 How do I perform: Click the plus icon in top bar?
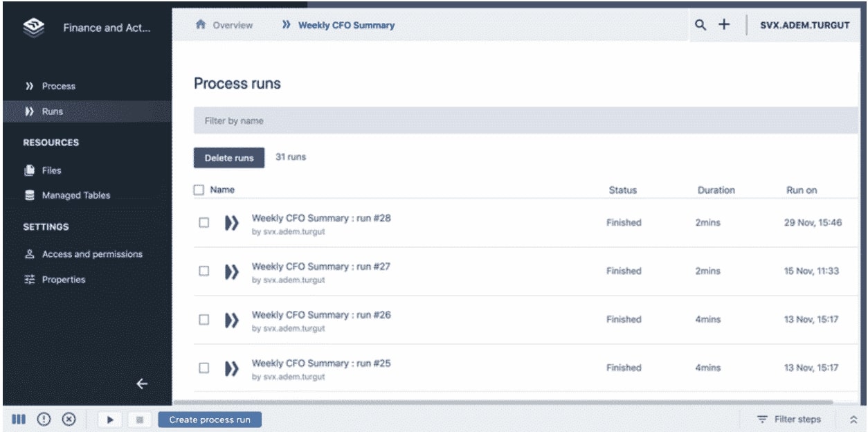(x=723, y=25)
